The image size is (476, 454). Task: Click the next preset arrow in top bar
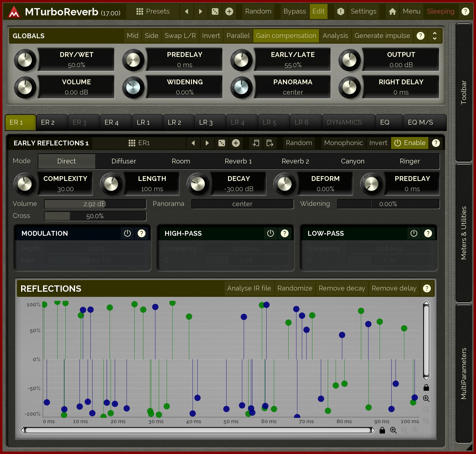[x=201, y=11]
